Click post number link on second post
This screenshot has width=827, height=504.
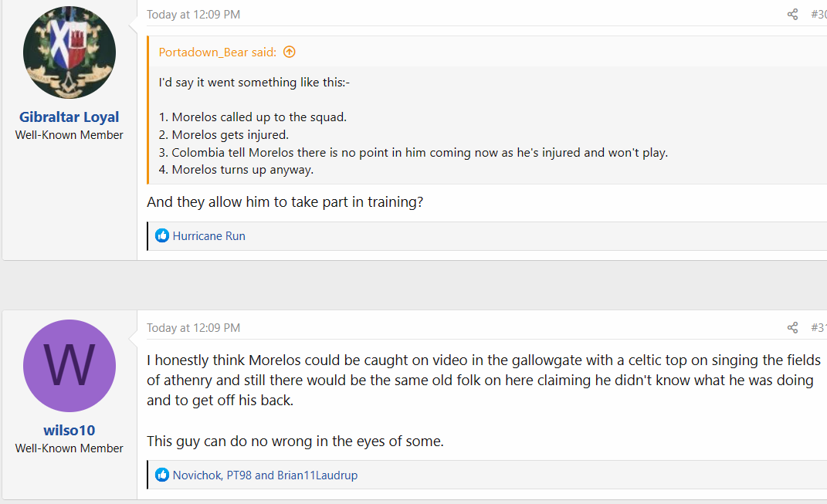coord(819,328)
